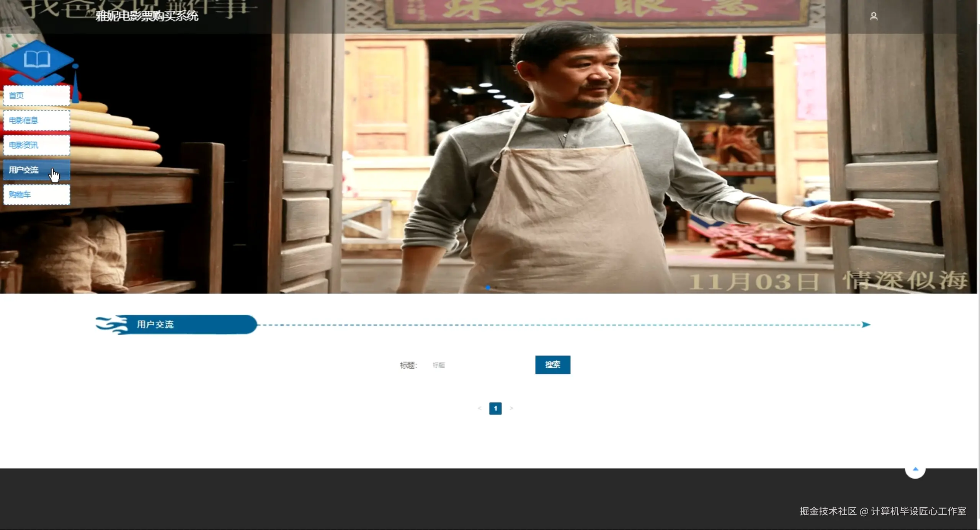The image size is (980, 530).
Task: Open 电影信息 menu item
Action: click(x=36, y=121)
